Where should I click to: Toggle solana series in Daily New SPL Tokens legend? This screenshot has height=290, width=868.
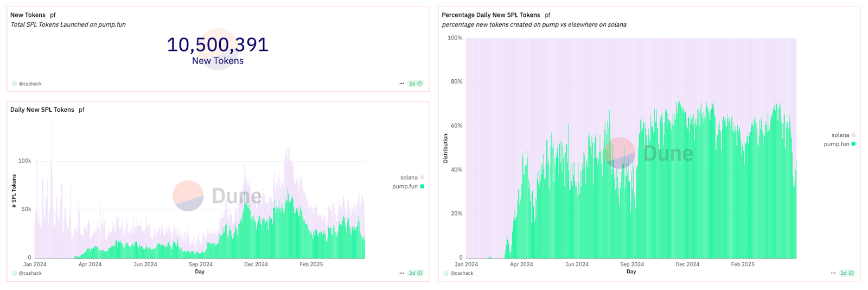pyautogui.click(x=412, y=178)
